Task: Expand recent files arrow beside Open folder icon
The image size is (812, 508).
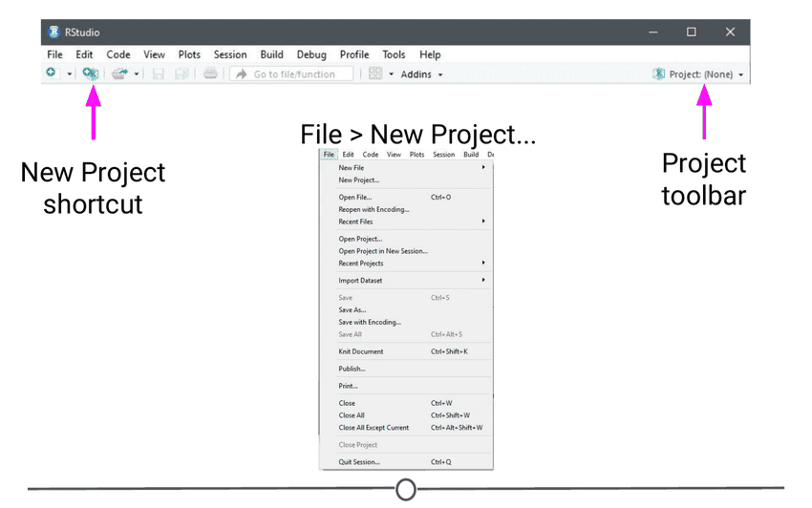Action: [x=137, y=74]
